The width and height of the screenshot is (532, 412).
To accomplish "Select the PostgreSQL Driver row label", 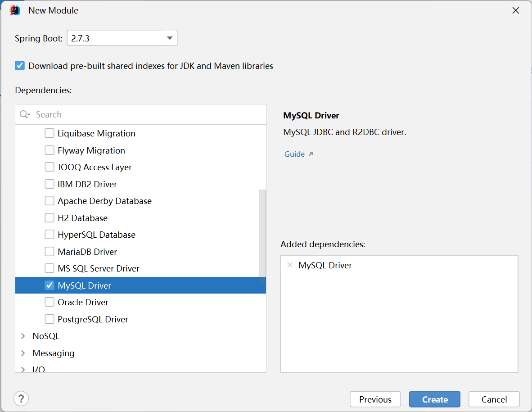I will [x=93, y=319].
